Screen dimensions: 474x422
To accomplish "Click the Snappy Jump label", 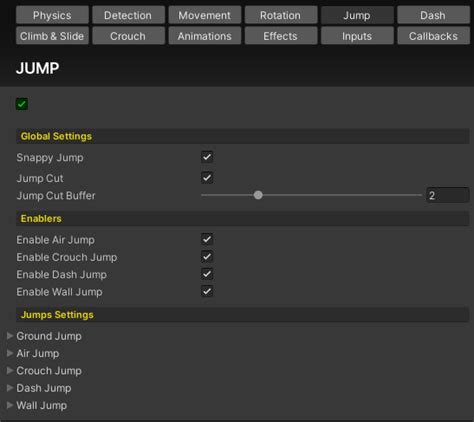I will 50,158.
